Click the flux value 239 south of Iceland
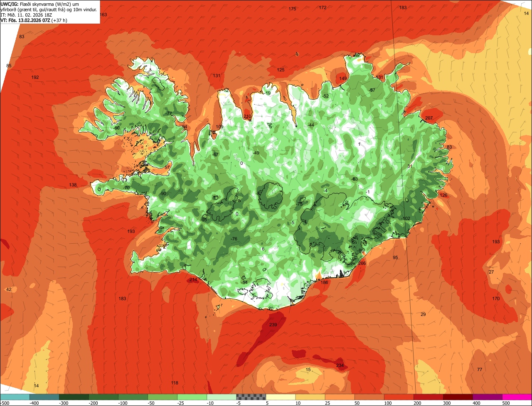 tap(273, 325)
